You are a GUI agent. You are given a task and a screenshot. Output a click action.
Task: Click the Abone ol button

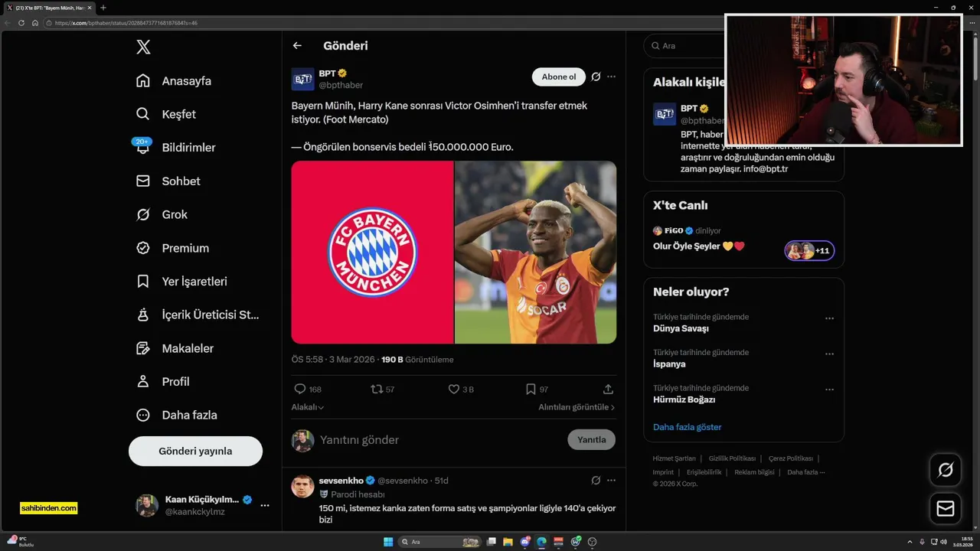(559, 77)
